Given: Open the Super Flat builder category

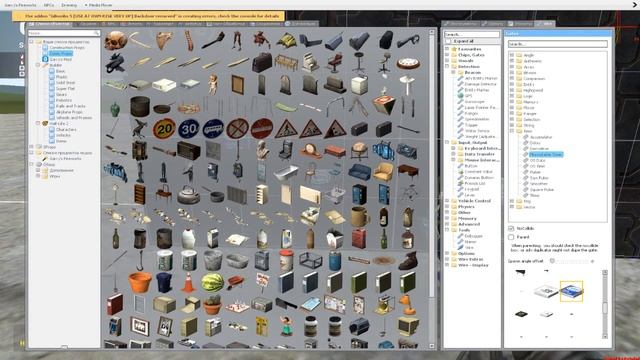Looking at the screenshot, I should 65,89.
